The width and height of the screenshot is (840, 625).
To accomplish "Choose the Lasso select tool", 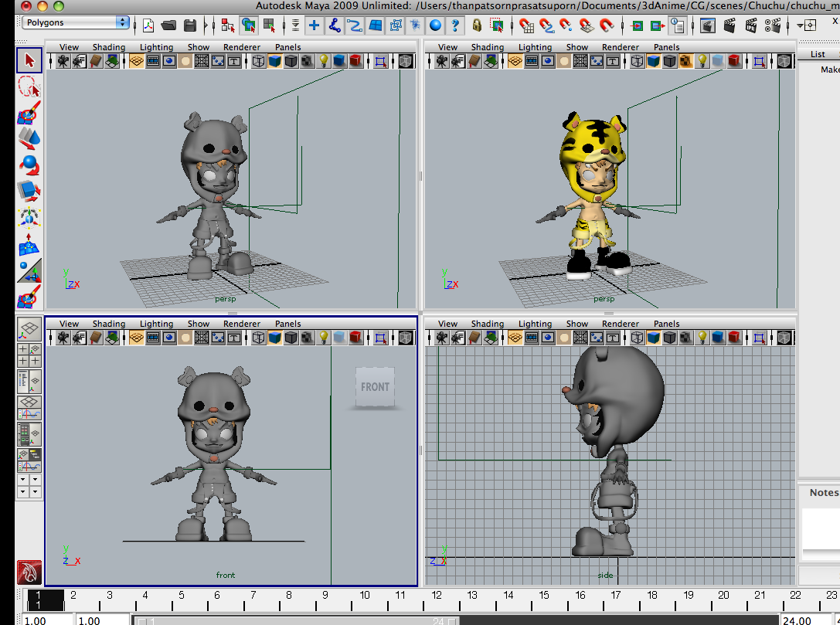I will click(x=29, y=87).
